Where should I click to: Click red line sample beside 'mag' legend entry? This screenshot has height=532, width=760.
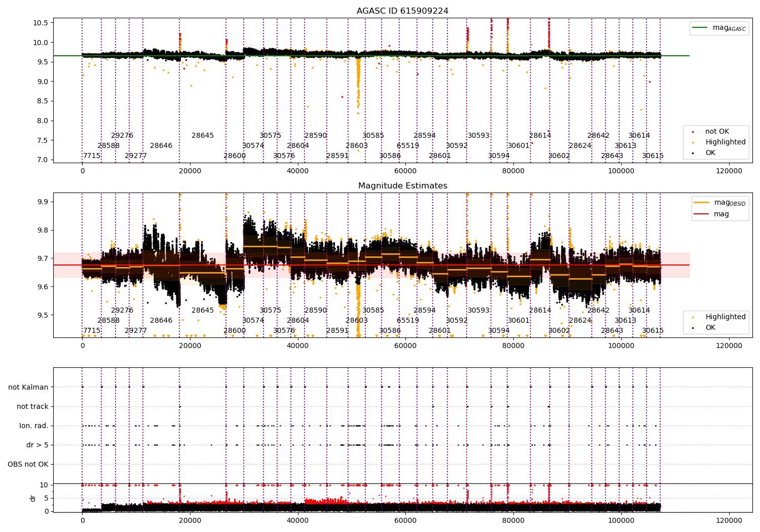[x=702, y=214]
